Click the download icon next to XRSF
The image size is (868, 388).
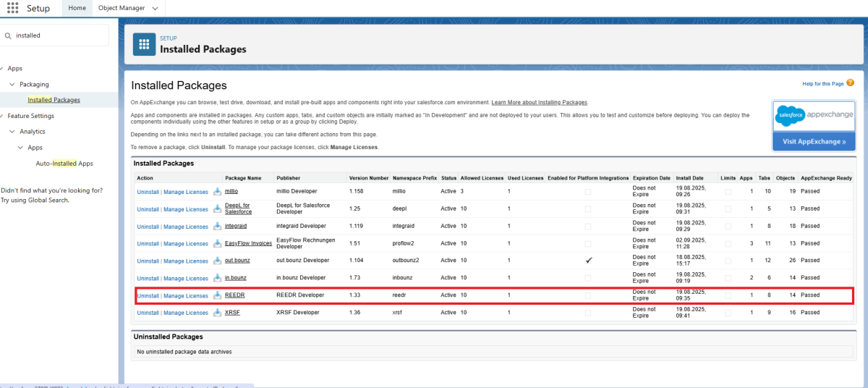[x=217, y=313]
